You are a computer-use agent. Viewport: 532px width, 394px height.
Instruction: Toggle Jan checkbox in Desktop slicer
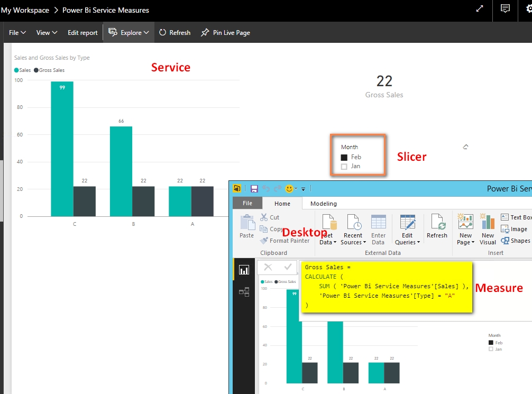pyautogui.click(x=491, y=349)
